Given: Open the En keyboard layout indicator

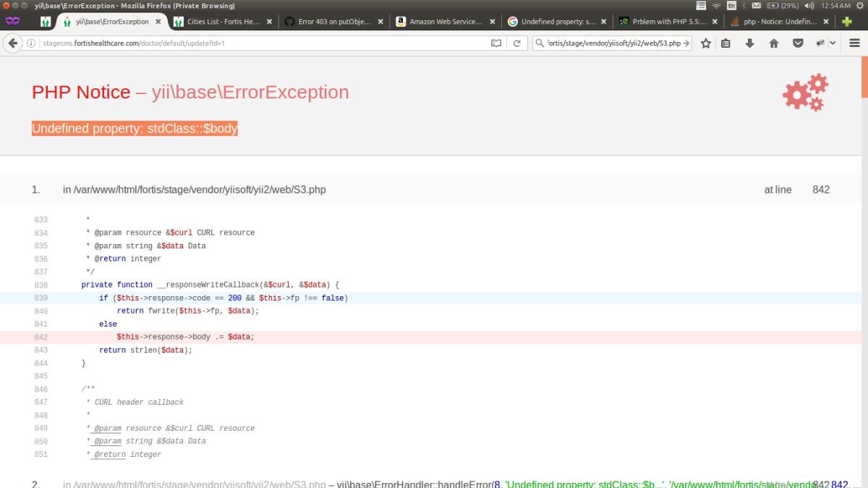Looking at the screenshot, I should pyautogui.click(x=731, y=5).
